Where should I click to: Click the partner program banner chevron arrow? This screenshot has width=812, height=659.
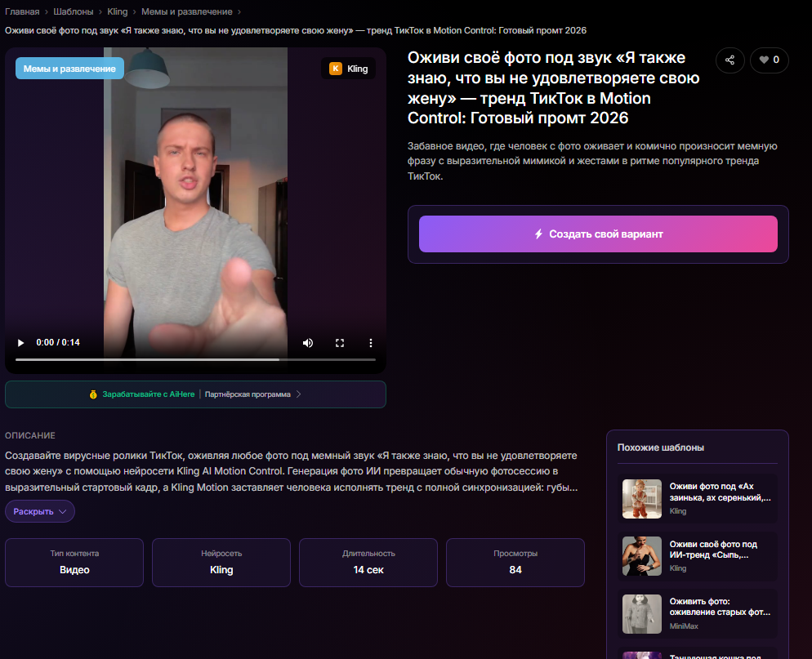(x=298, y=394)
